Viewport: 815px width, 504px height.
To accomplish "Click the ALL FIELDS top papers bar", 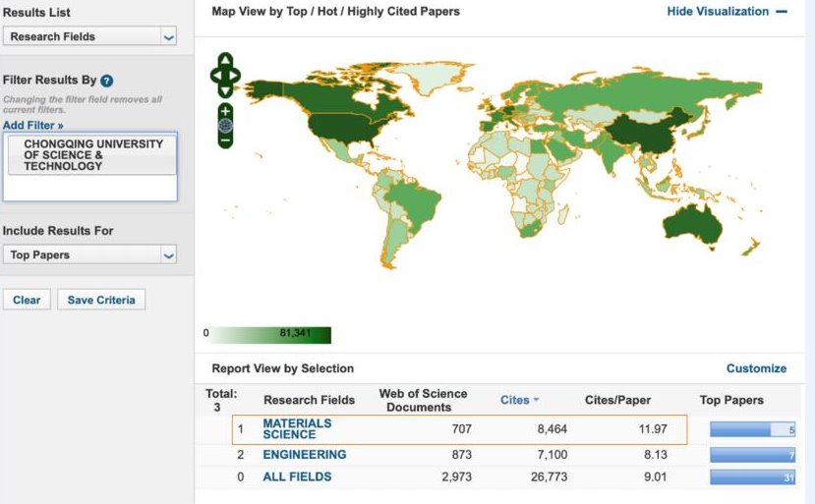I will pos(753,476).
